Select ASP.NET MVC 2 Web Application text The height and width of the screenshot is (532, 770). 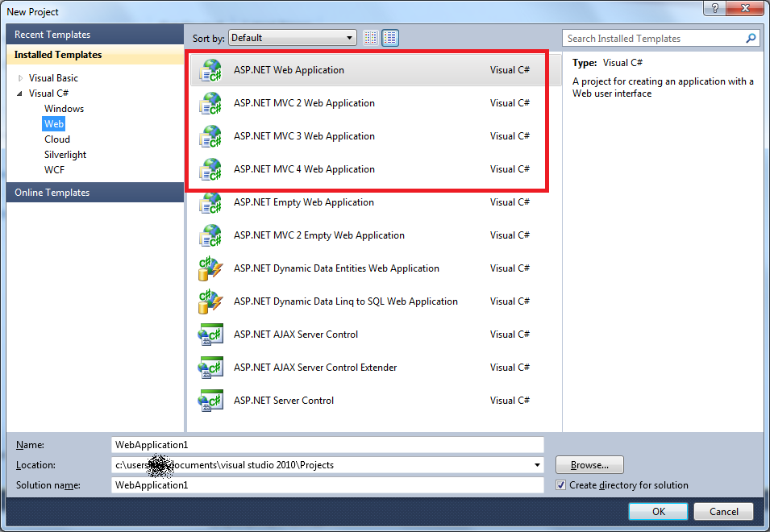coord(304,103)
